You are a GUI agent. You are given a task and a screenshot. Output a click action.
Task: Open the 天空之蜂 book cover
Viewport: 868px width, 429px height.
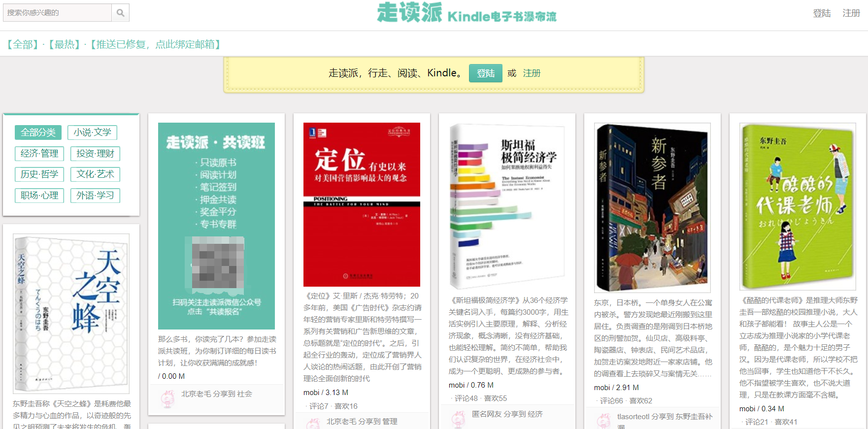click(x=71, y=313)
